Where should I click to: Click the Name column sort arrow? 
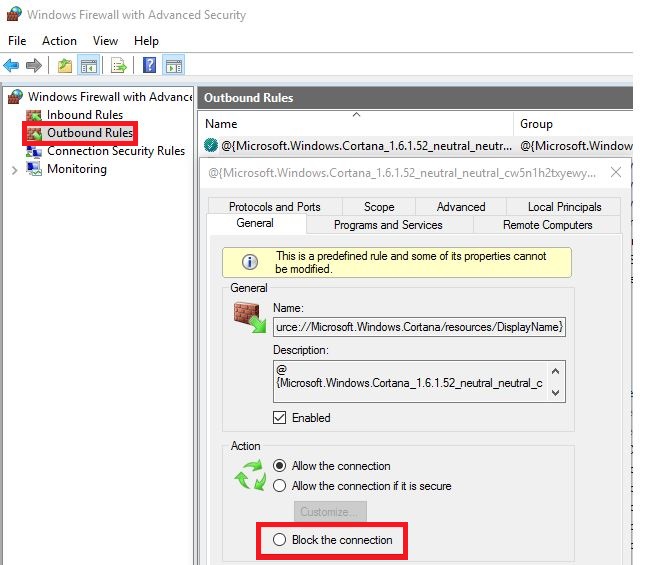point(356,115)
